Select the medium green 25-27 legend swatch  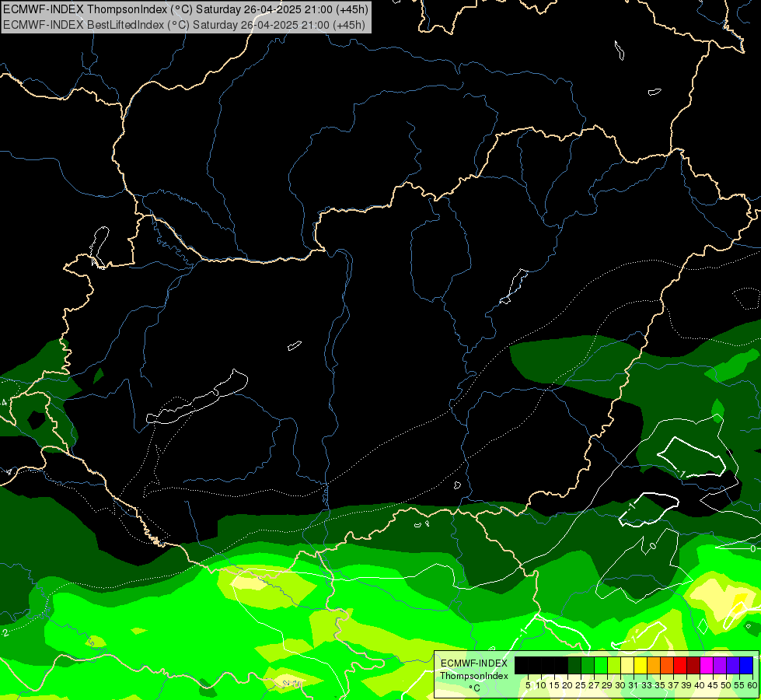coord(588,666)
